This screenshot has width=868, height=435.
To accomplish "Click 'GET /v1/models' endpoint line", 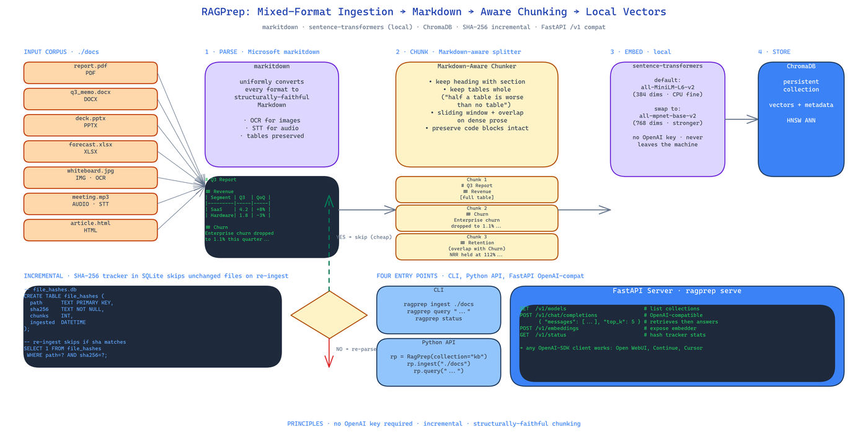I will coord(609,309).
